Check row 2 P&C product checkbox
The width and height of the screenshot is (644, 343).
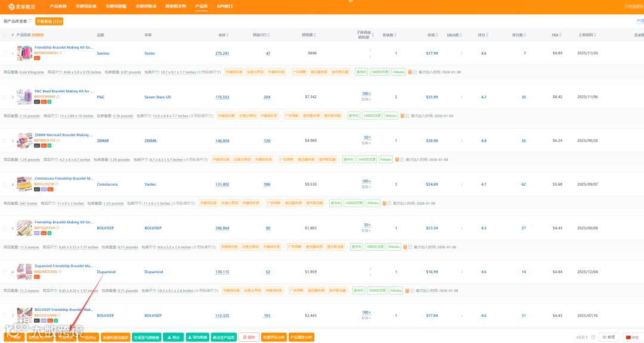(x=5, y=97)
